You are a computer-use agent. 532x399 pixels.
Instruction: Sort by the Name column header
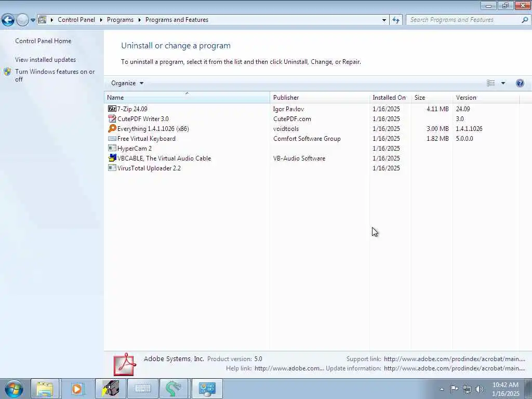click(x=187, y=97)
